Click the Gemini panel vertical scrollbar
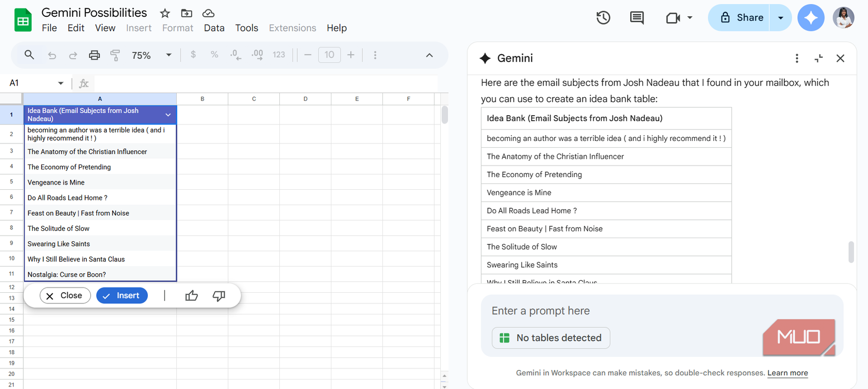The height and width of the screenshot is (389, 868). tap(851, 252)
